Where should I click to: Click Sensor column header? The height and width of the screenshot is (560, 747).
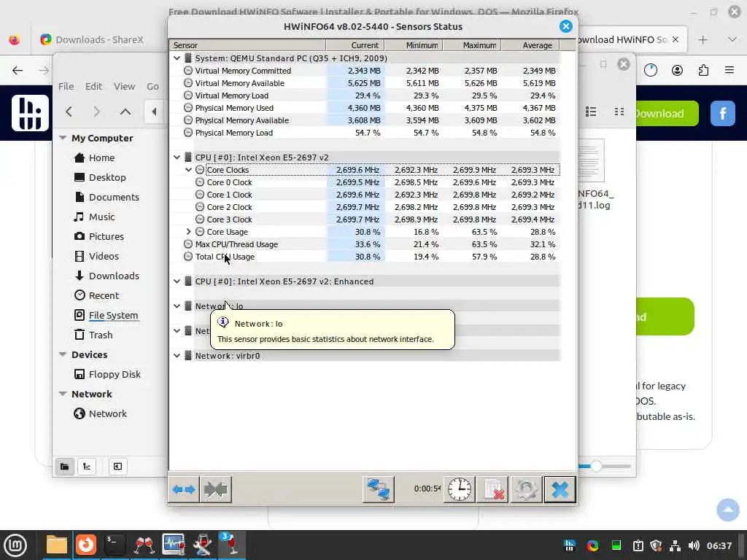(x=247, y=45)
